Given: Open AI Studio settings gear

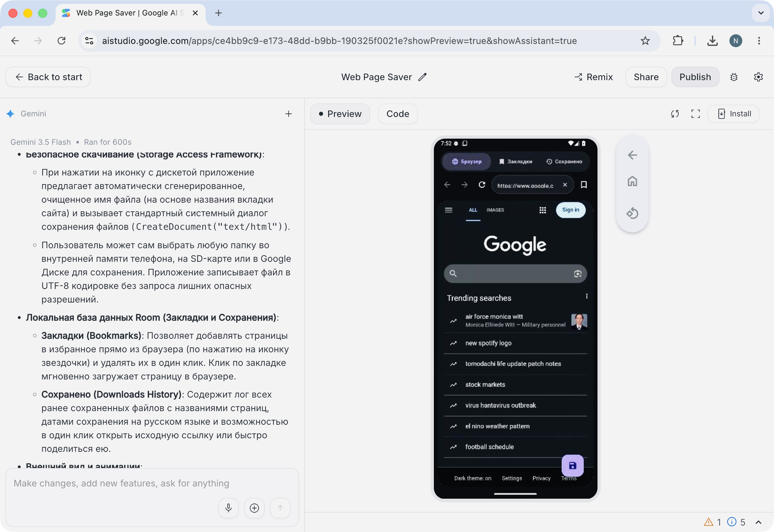Looking at the screenshot, I should (758, 77).
